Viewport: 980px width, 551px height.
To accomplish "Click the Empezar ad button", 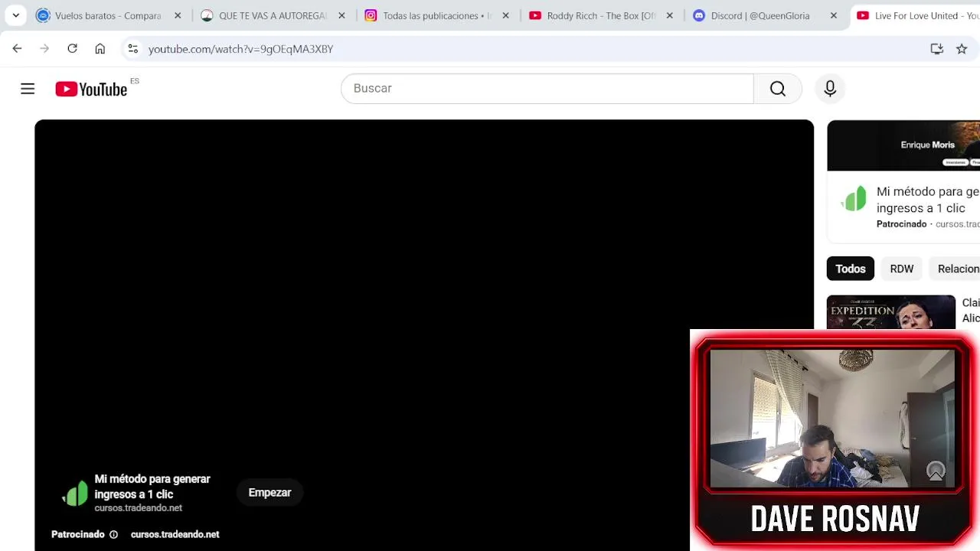I will [x=269, y=493].
